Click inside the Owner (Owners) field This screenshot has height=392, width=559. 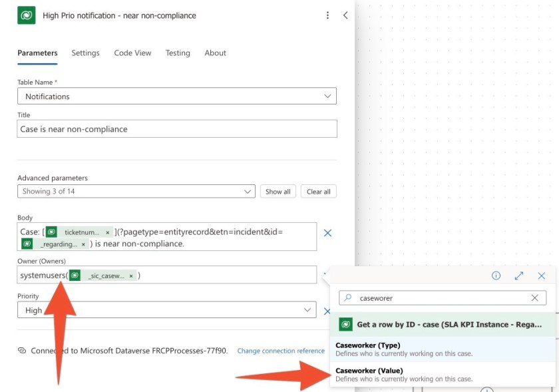tap(167, 275)
